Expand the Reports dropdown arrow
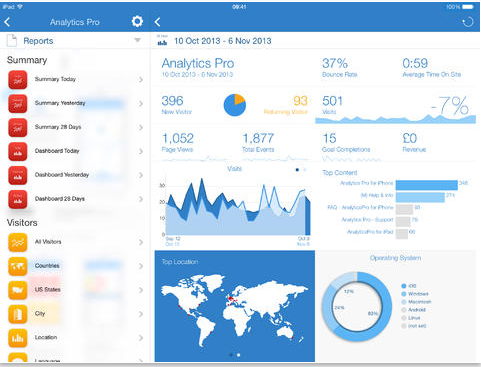The image size is (481, 367). coord(137,40)
